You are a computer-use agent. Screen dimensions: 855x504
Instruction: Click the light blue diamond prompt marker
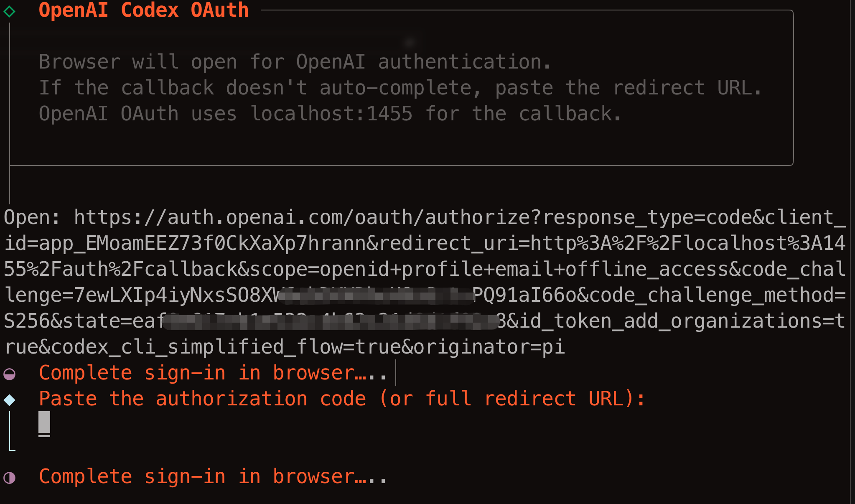(x=9, y=400)
